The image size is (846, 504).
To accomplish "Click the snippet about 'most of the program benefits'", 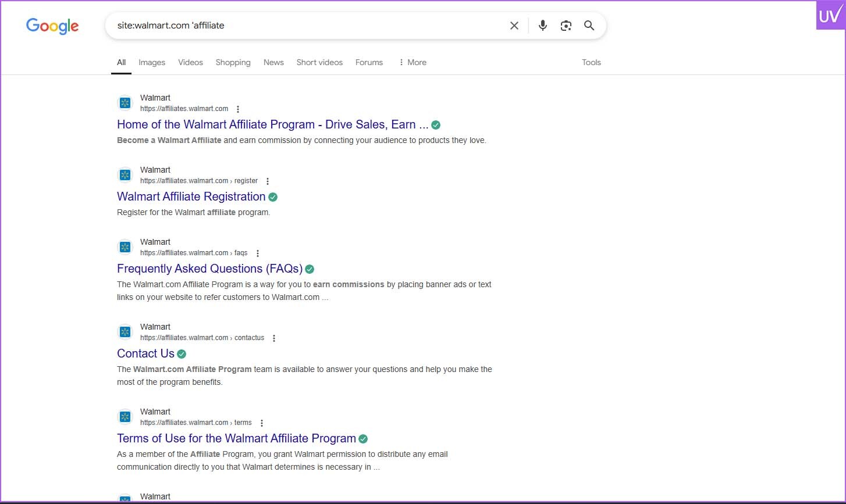I will coord(304,376).
